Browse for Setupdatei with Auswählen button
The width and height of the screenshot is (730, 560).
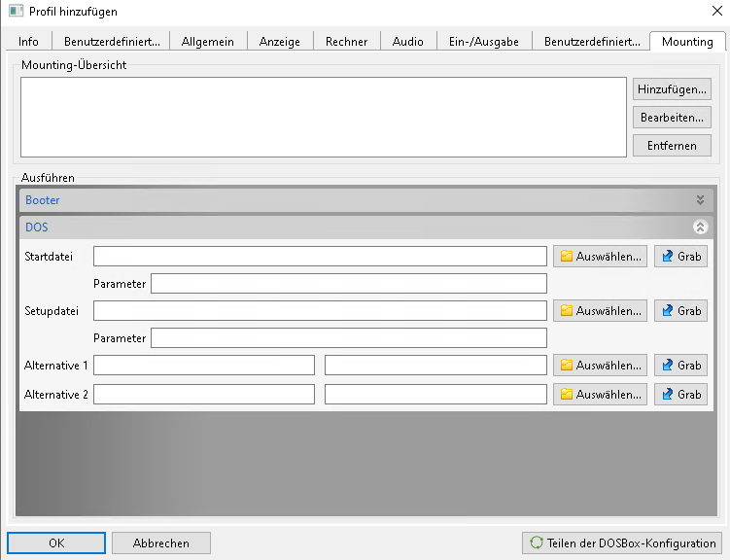pyautogui.click(x=600, y=311)
